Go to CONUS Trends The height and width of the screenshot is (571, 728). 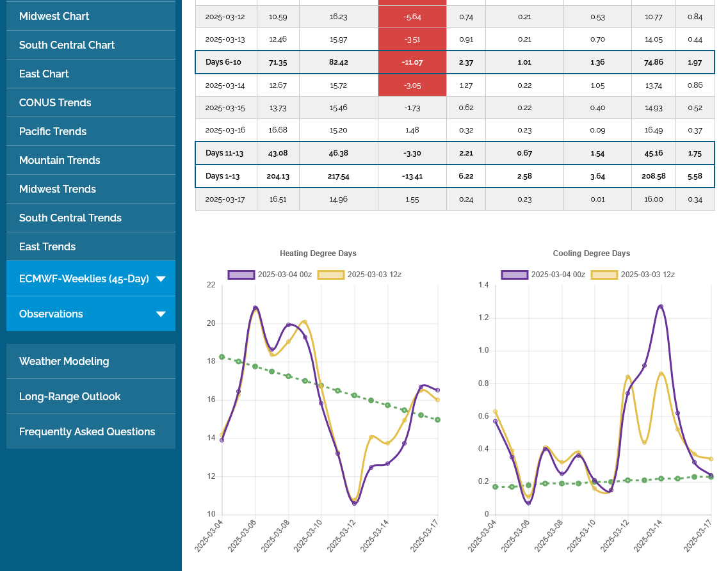click(55, 102)
